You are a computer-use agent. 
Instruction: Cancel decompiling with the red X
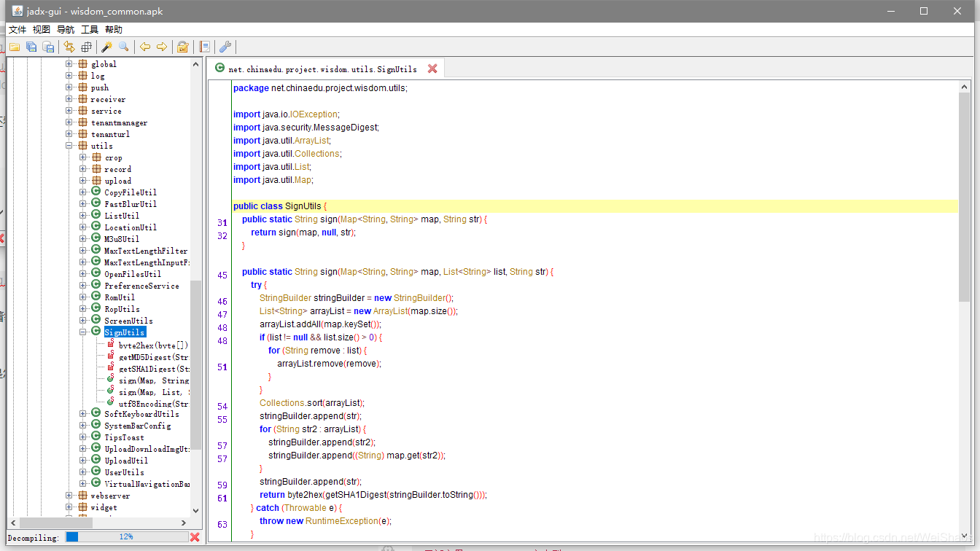coord(195,536)
